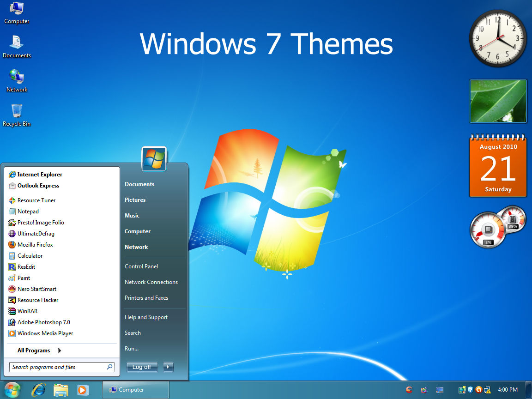Open Music folder link
532x399 pixels.
132,216
